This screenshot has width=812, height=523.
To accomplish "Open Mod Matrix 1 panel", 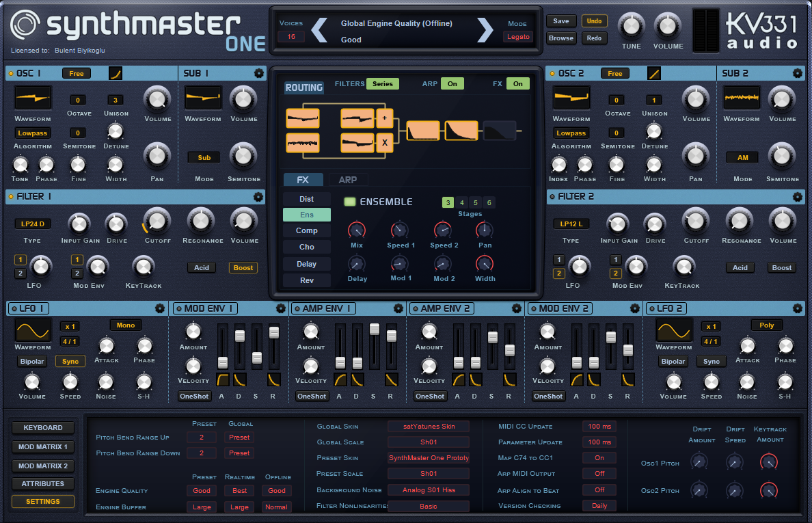I will pyautogui.click(x=42, y=446).
